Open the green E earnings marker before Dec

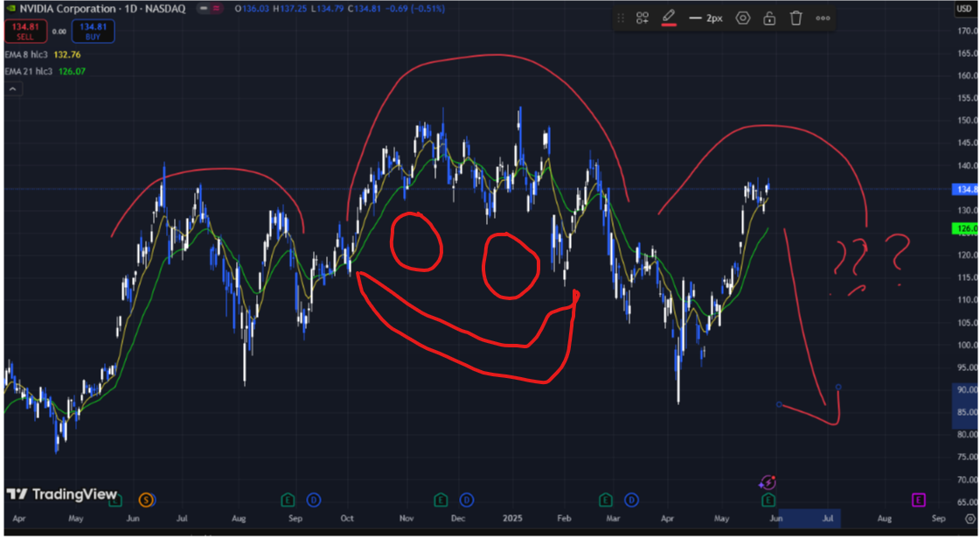tap(441, 500)
